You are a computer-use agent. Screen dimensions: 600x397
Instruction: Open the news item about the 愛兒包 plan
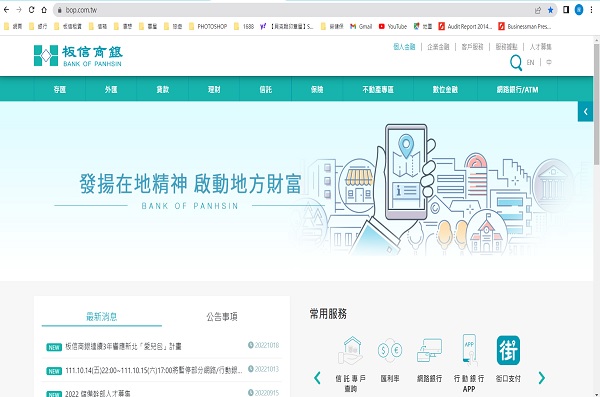pos(124,346)
